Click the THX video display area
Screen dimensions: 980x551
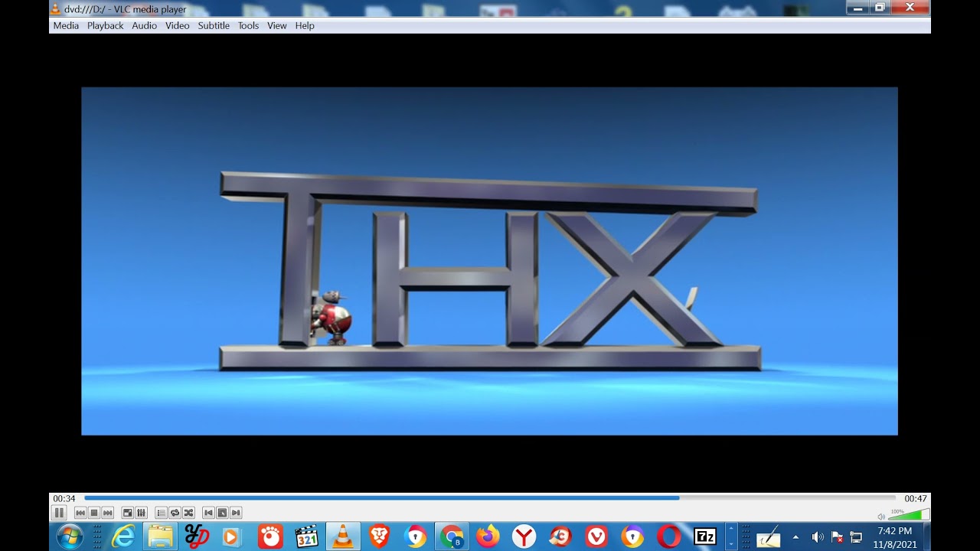(x=489, y=261)
